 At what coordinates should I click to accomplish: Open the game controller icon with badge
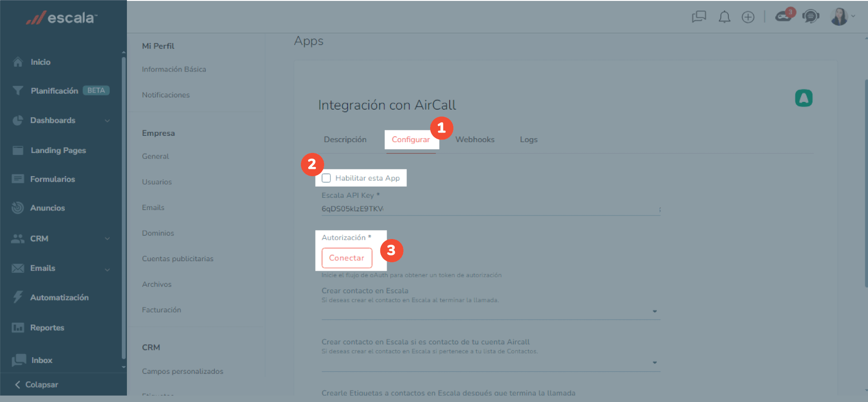pos(784,16)
